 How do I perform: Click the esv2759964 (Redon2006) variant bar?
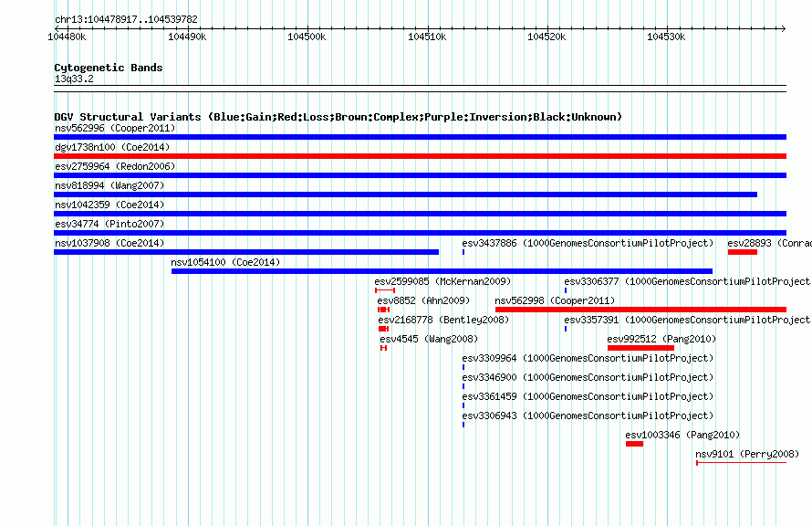(x=420, y=175)
